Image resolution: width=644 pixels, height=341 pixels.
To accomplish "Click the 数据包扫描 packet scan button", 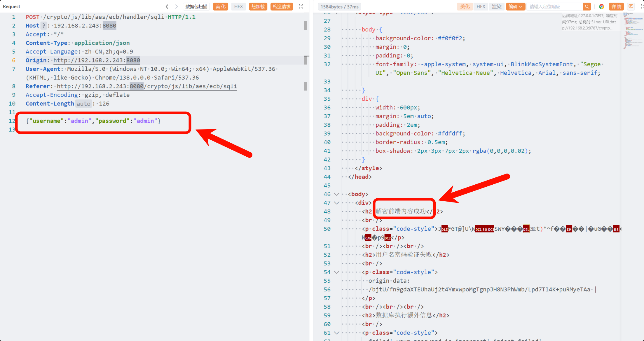I will click(x=196, y=6).
